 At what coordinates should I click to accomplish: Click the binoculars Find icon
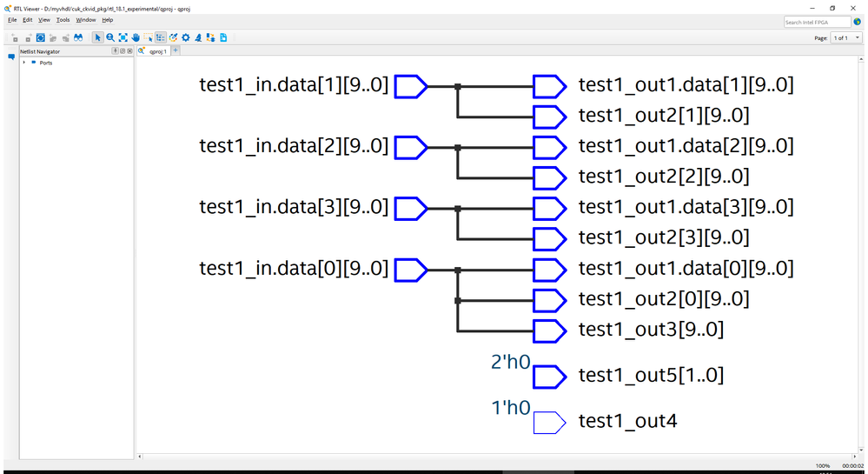point(77,38)
